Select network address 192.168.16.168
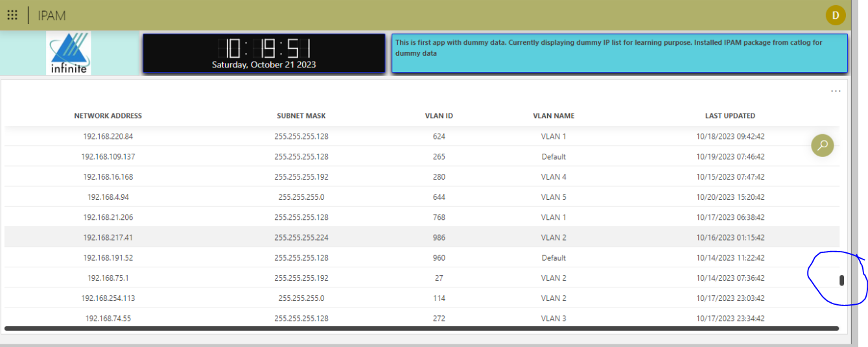The height and width of the screenshot is (347, 868). (x=108, y=177)
